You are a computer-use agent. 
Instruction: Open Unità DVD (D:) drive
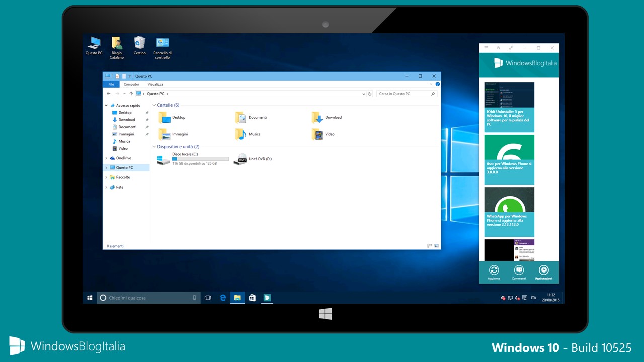click(x=253, y=159)
